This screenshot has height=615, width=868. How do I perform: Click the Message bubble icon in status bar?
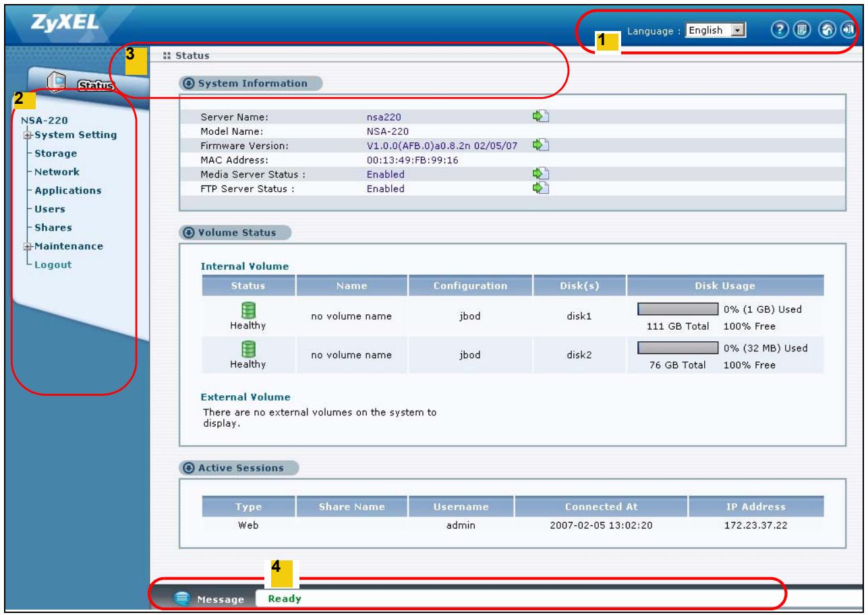(182, 597)
